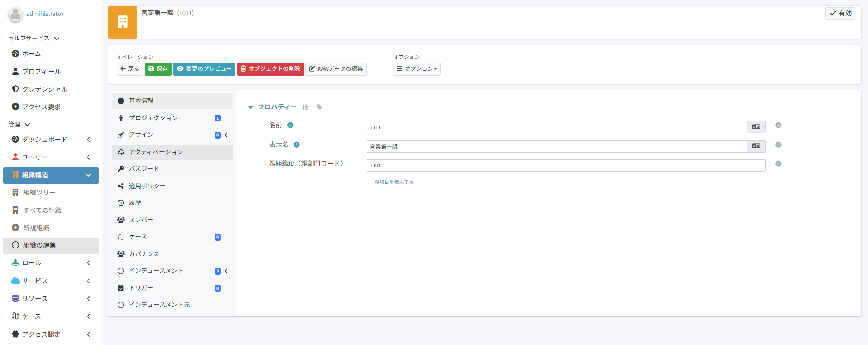Toggle the 有効 activation status button

tap(840, 14)
